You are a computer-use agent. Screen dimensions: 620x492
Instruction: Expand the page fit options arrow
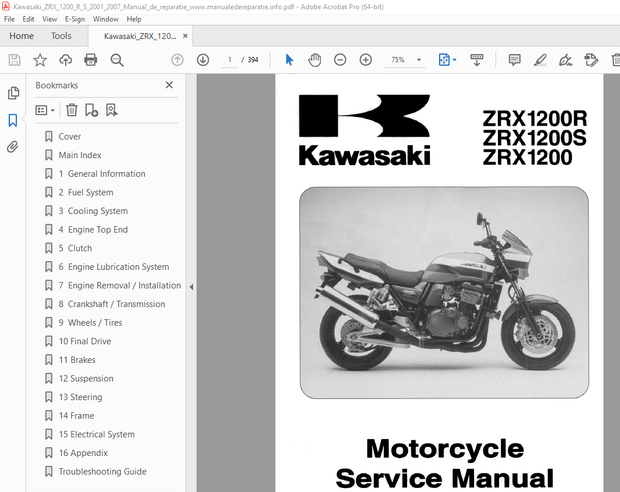pos(454,60)
